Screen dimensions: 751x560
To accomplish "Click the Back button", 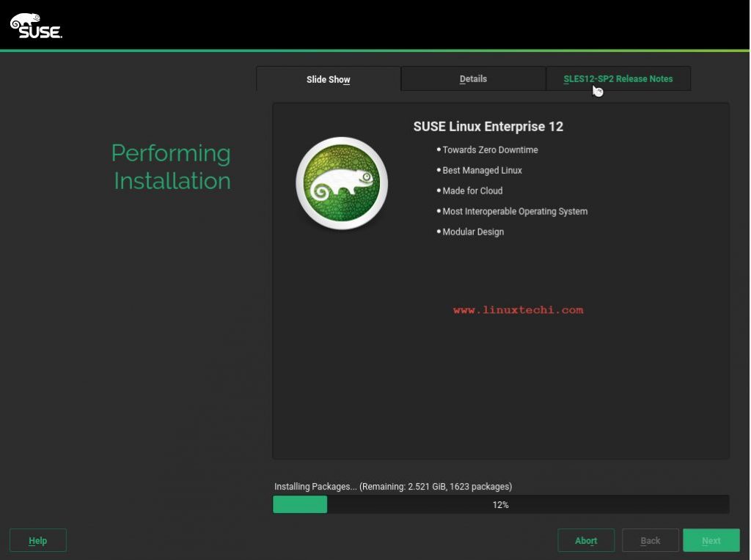I will [650, 540].
